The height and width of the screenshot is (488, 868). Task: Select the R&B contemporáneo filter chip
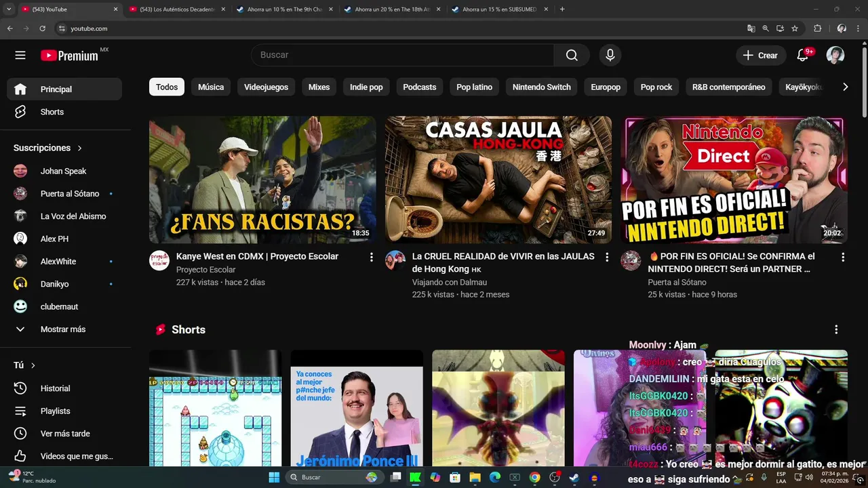(728, 87)
